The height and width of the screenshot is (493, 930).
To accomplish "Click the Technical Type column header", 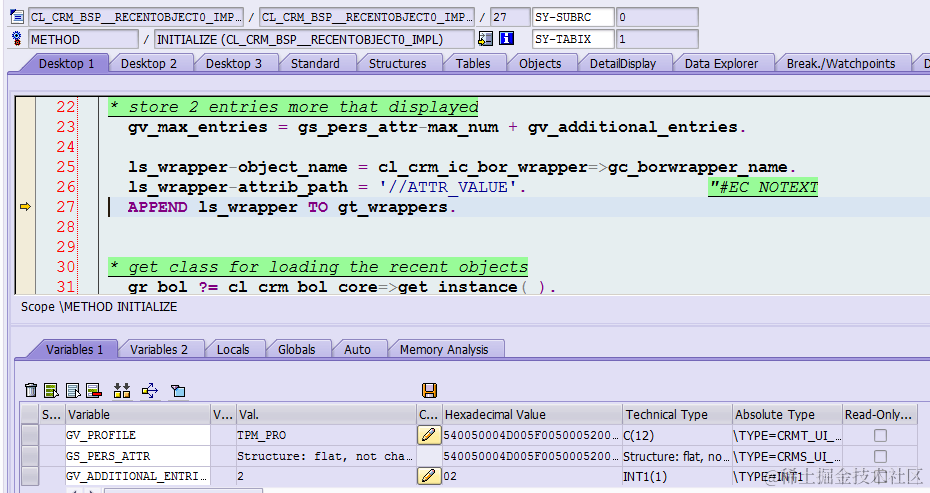I will 677,415.
